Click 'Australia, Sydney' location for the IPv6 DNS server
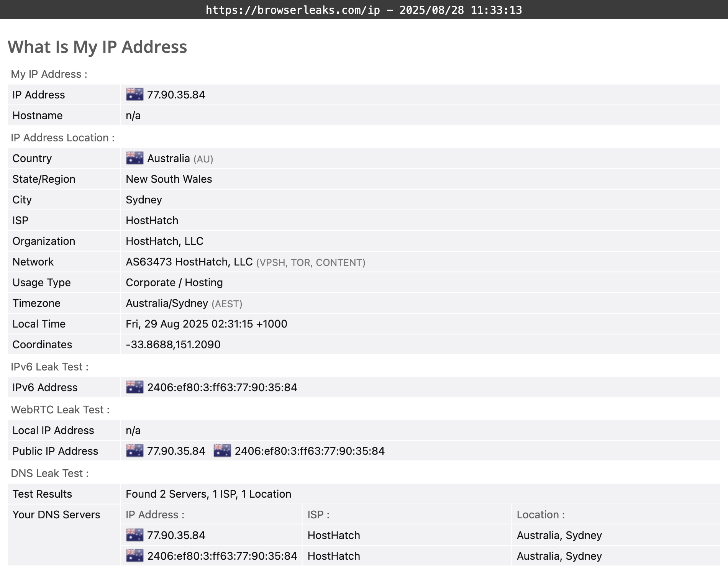The image size is (728, 567). 559,556
